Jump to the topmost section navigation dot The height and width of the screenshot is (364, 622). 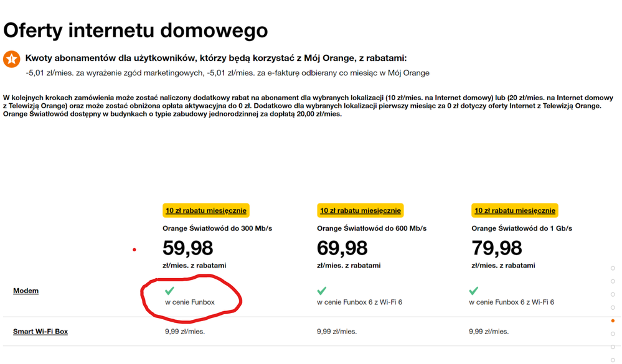(613, 268)
